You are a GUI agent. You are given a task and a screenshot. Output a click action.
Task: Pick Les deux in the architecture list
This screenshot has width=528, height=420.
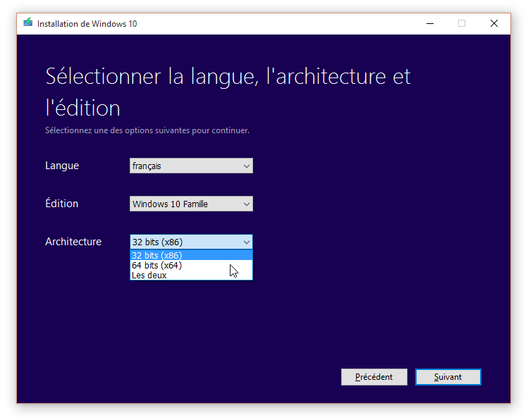click(x=191, y=275)
